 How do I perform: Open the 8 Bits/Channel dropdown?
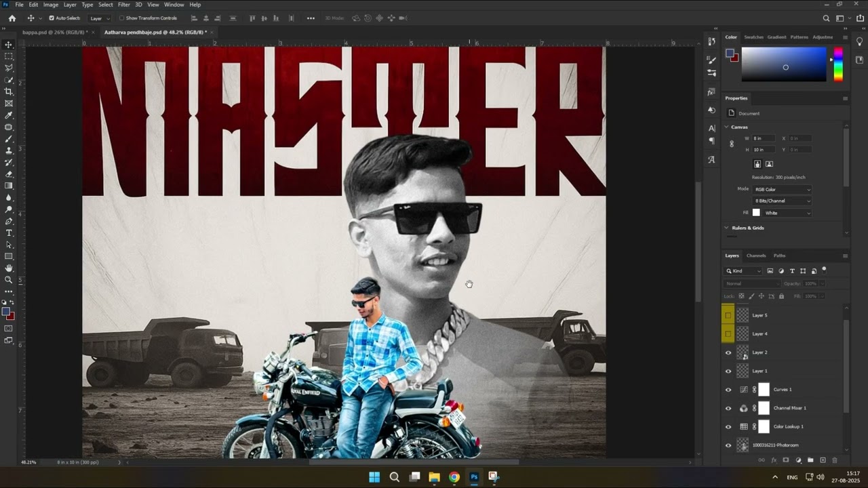pos(782,201)
